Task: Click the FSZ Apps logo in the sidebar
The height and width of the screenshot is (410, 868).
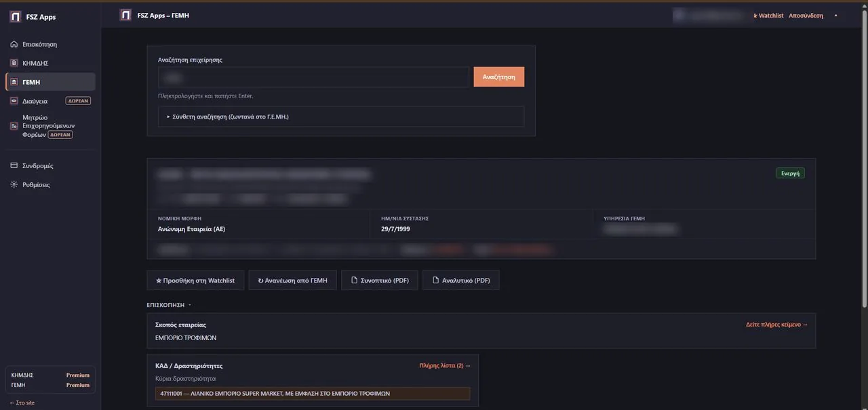Action: pyautogui.click(x=15, y=17)
